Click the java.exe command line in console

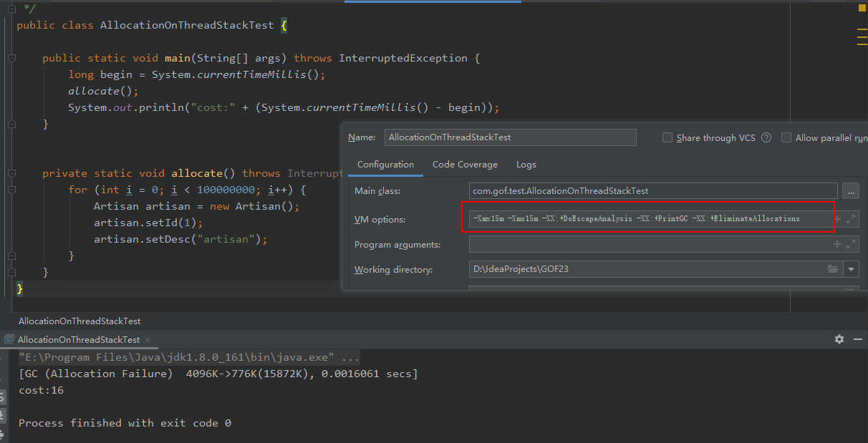[189, 357]
